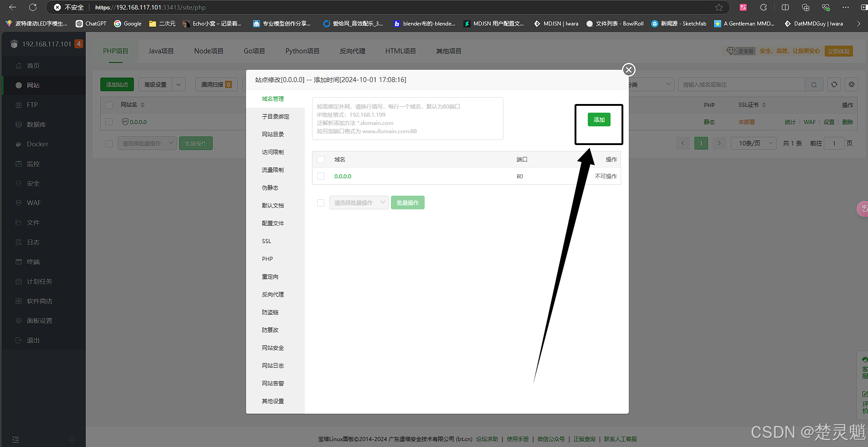
Task: Open background 请选择批量操作 dropdown
Action: coord(147,143)
